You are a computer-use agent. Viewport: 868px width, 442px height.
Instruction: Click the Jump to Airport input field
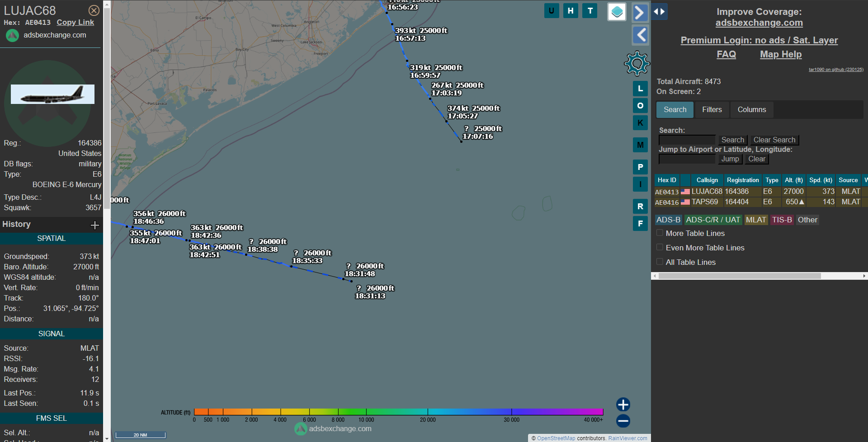(687, 159)
